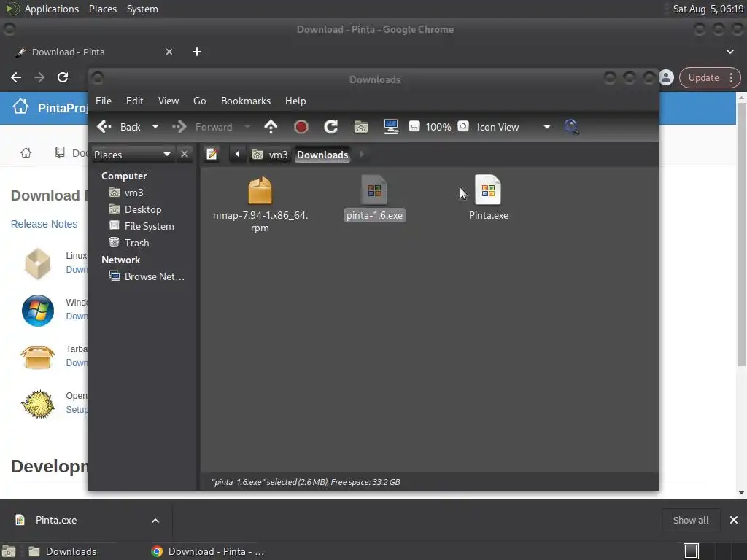Zoom out with the minus icon
This screenshot has height=560, width=747.
[414, 127]
